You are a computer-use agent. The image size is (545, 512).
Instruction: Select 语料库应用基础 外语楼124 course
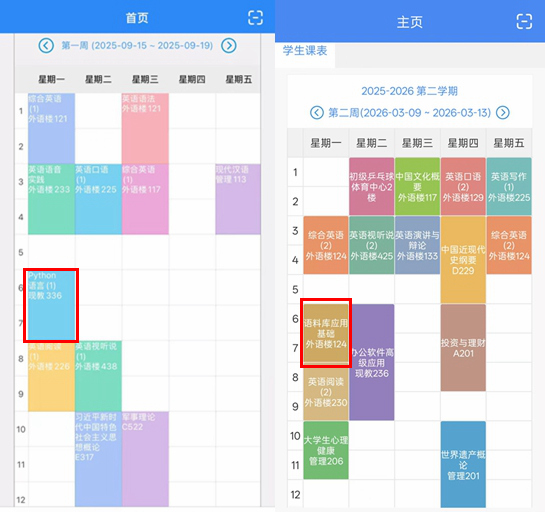(326, 333)
